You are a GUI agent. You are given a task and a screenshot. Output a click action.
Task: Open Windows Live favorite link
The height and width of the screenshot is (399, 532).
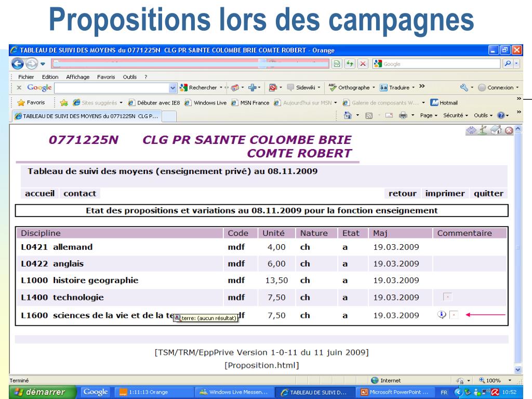coord(205,102)
